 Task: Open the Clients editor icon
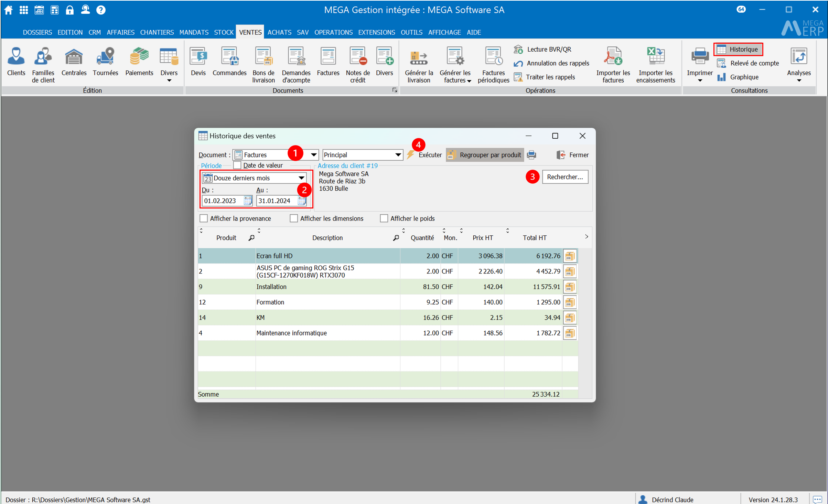pos(16,62)
